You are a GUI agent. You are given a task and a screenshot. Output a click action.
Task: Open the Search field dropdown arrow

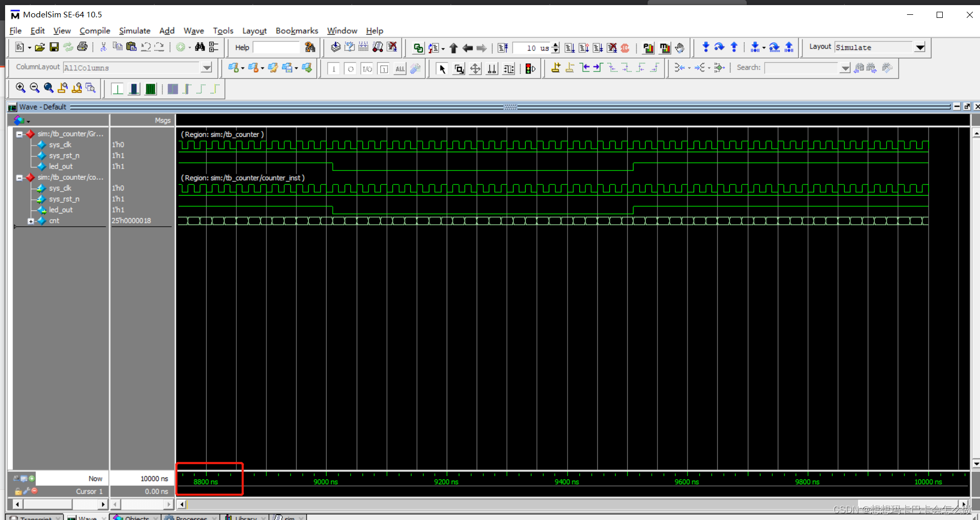click(845, 68)
